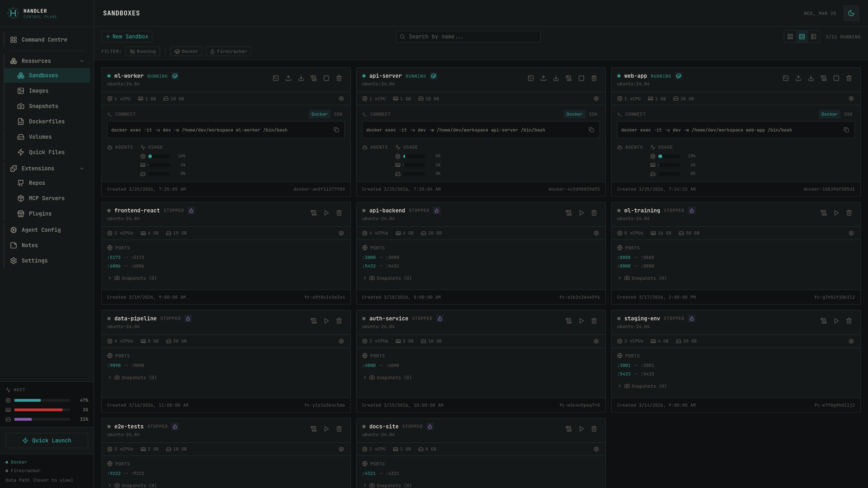This screenshot has width=868, height=488.
Task: Create a new sandbox
Action: [127, 36]
